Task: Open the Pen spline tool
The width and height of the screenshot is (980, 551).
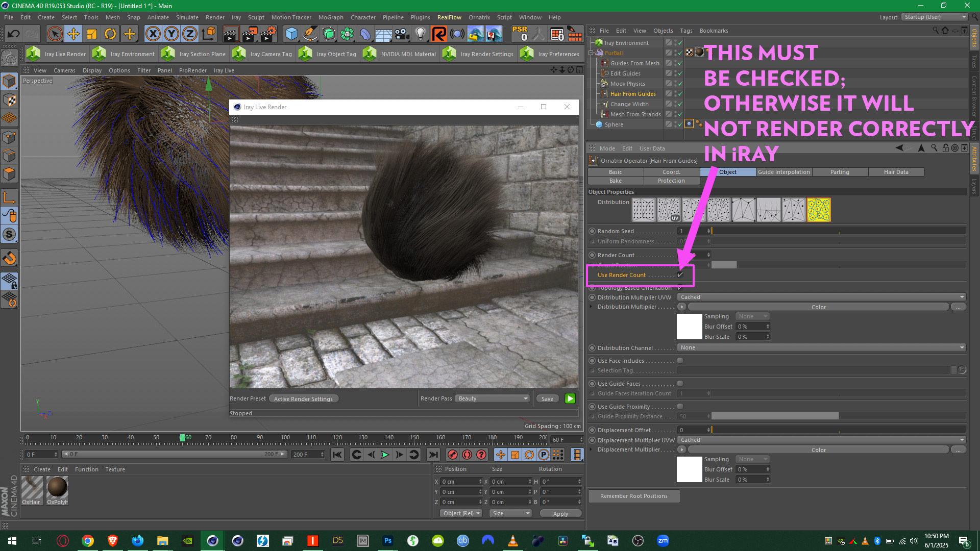Action: tap(310, 34)
